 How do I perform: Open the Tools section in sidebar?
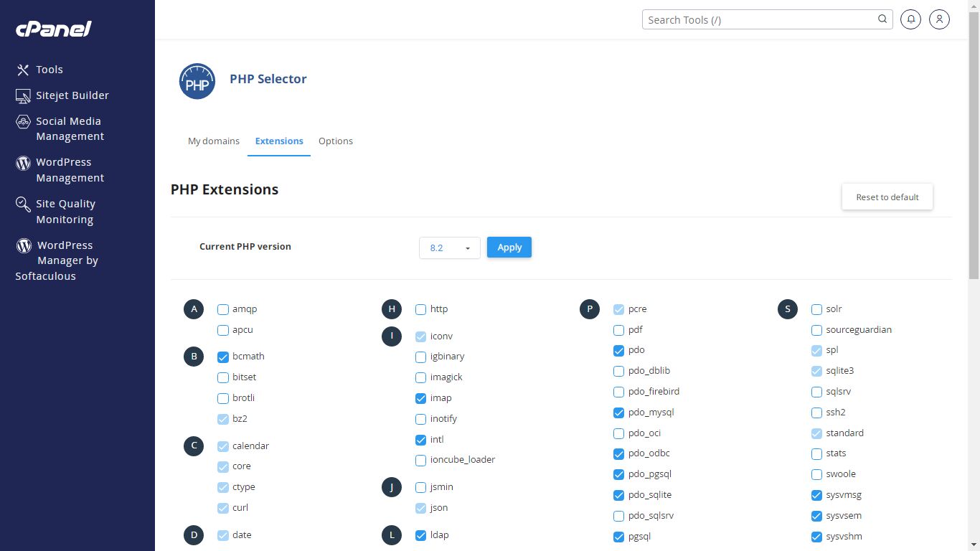tap(50, 69)
